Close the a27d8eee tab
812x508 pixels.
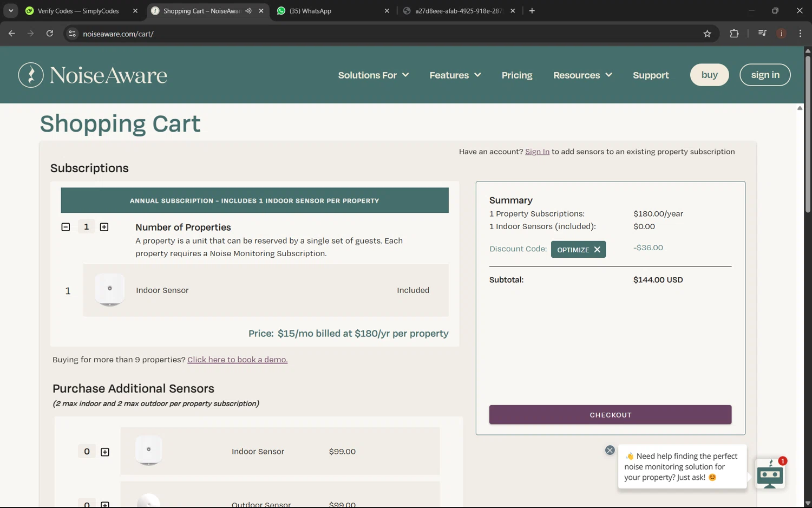[x=513, y=11]
